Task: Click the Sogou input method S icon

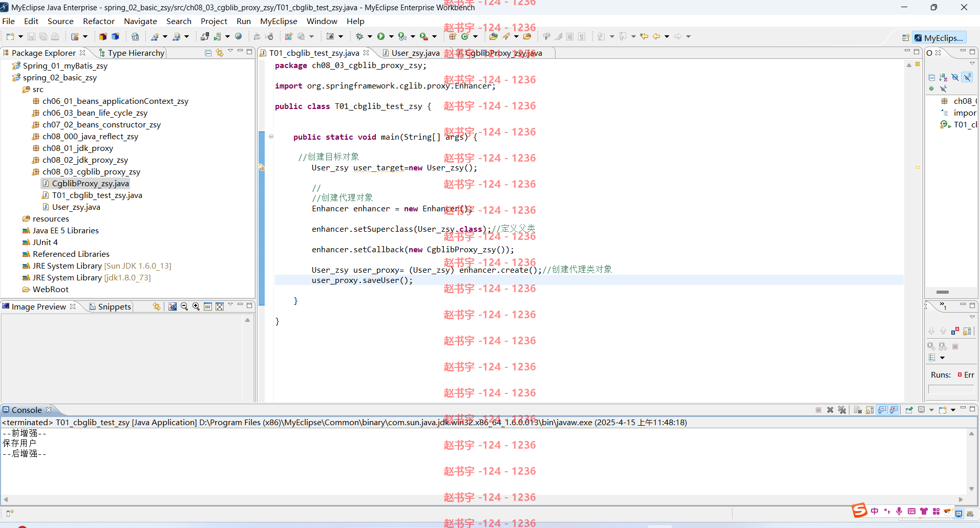Action: coord(860,511)
